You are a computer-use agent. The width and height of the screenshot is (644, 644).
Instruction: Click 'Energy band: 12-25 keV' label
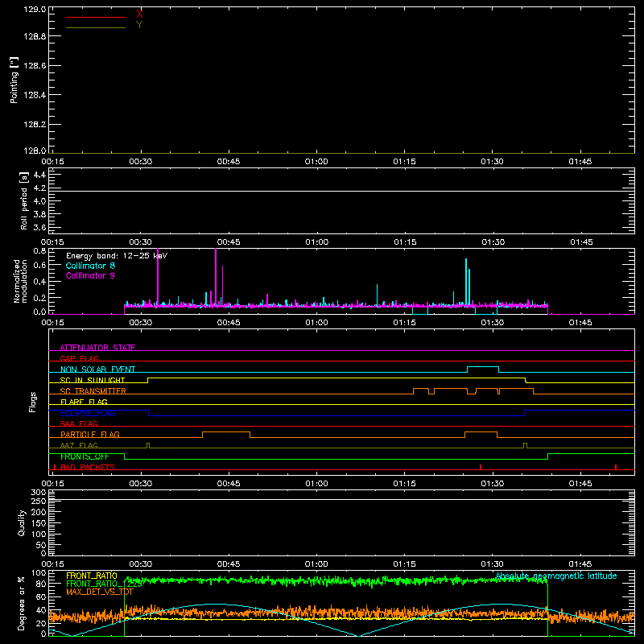[x=117, y=256]
